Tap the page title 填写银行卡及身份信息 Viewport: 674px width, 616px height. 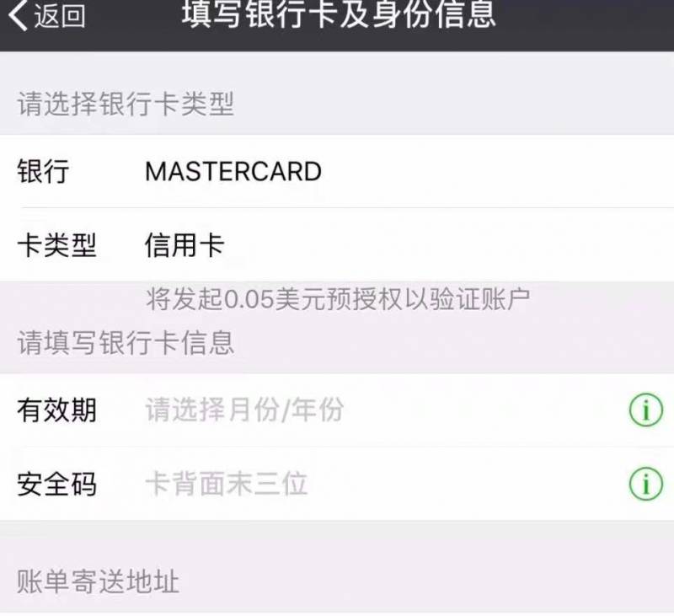click(339, 14)
